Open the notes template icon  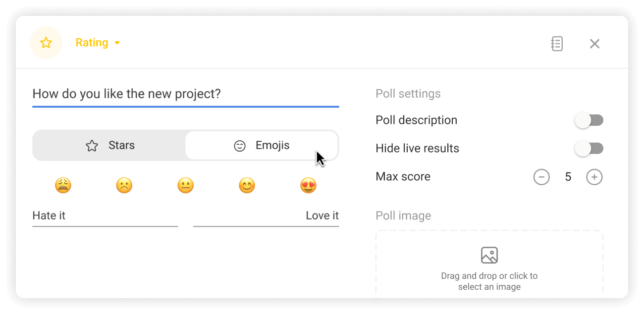(557, 44)
